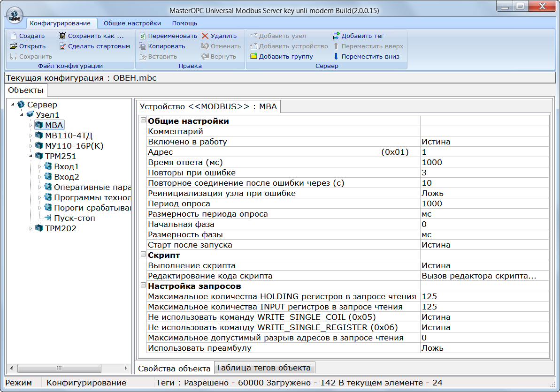This screenshot has width=560, height=392.
Task: Open the Помощь ribbon tab
Action: point(184,23)
